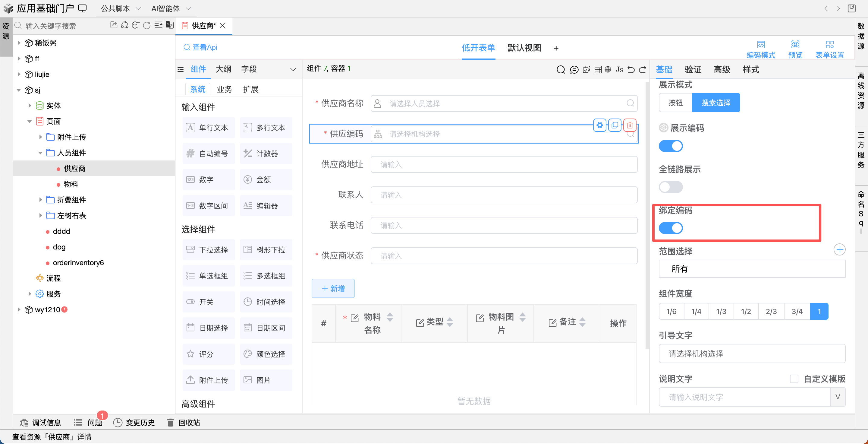Select the 1/2 component width option
This screenshot has width=868, height=444.
point(746,311)
